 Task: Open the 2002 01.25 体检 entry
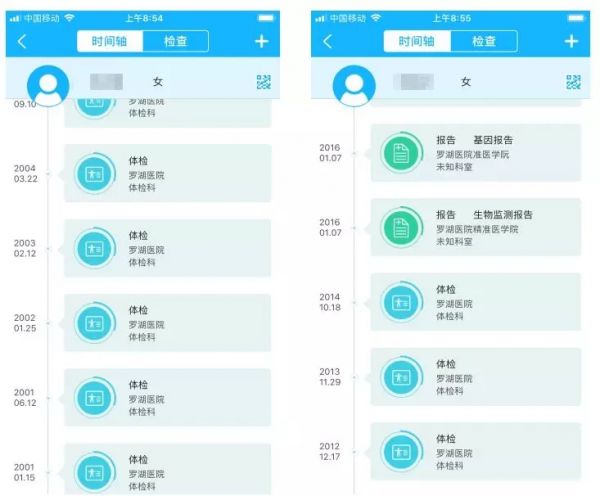point(168,323)
